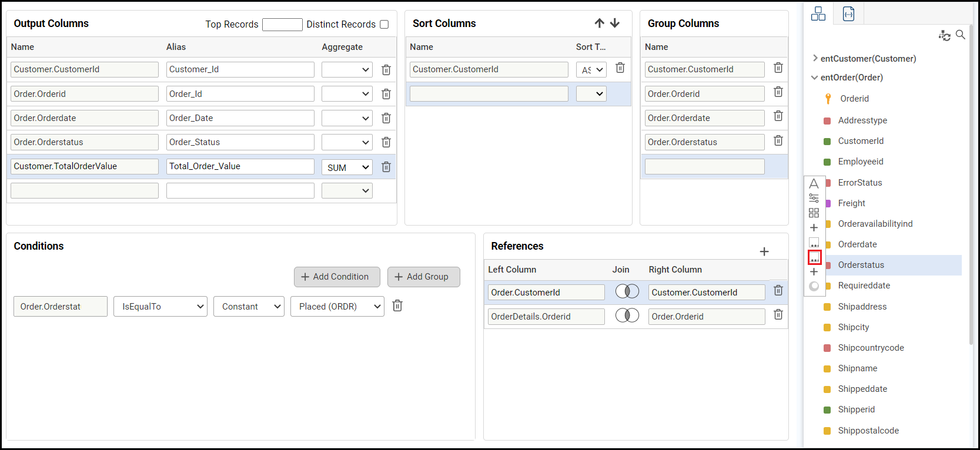Click the move sort column up arrow
The height and width of the screenshot is (450, 980).
coord(599,23)
